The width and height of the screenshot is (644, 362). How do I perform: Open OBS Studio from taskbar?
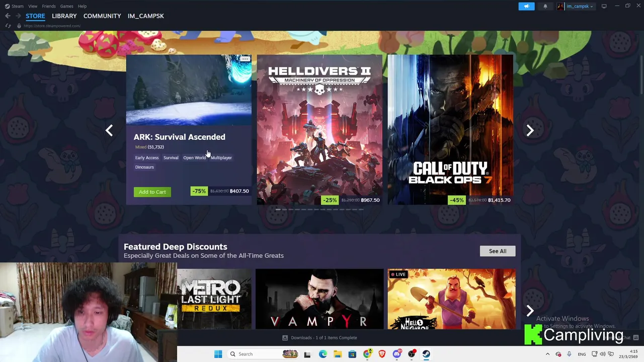point(412,354)
